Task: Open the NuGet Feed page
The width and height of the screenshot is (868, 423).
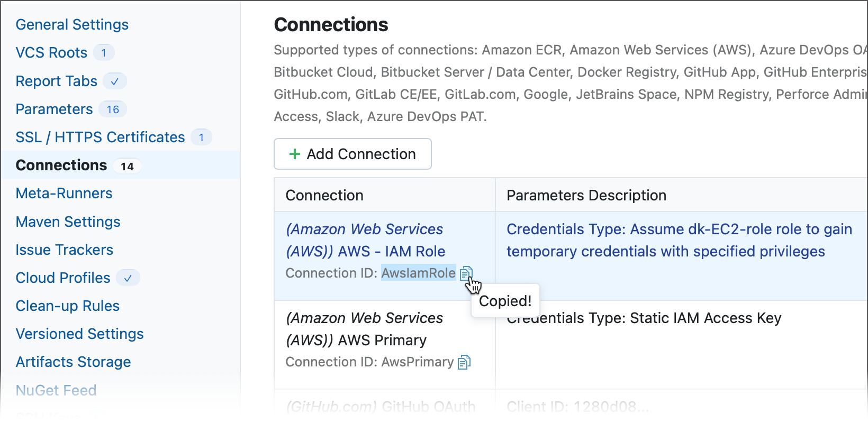Action: pos(56,390)
